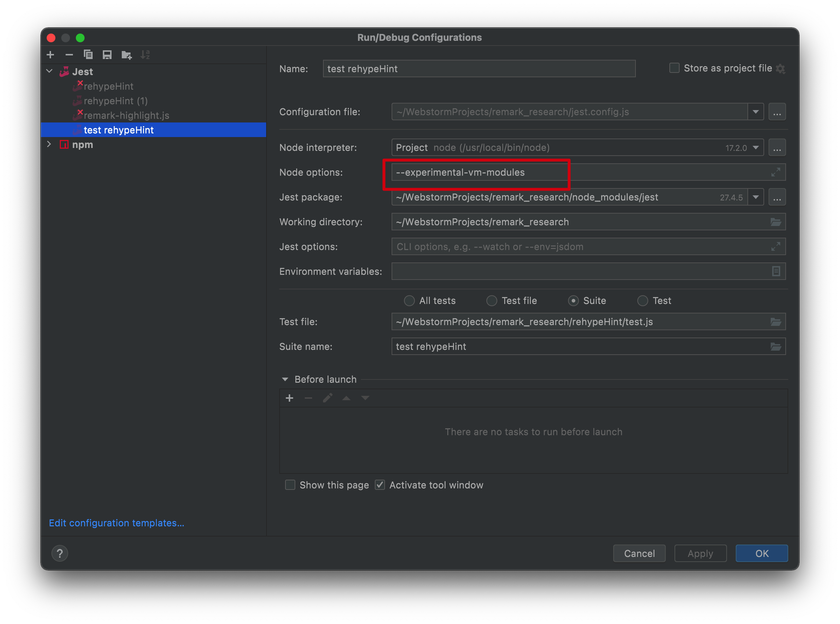Add a new run configuration
Screen dimensions: 840x624
point(50,55)
